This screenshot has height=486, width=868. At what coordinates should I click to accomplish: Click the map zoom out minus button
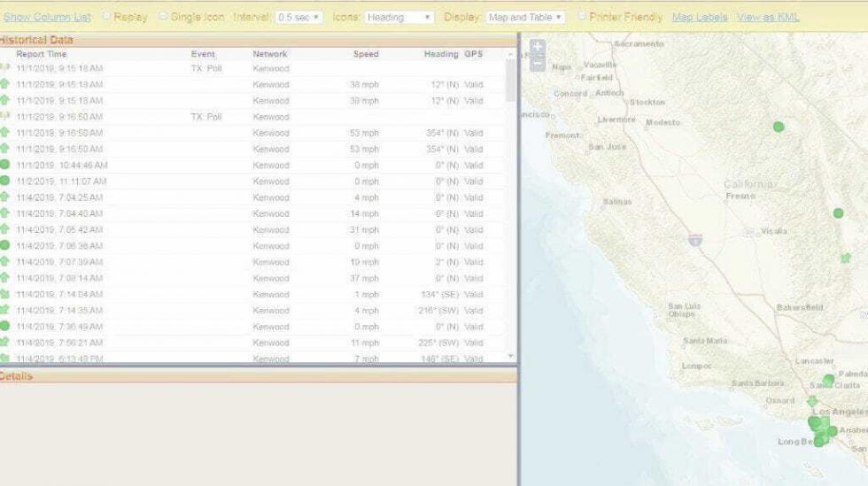537,63
